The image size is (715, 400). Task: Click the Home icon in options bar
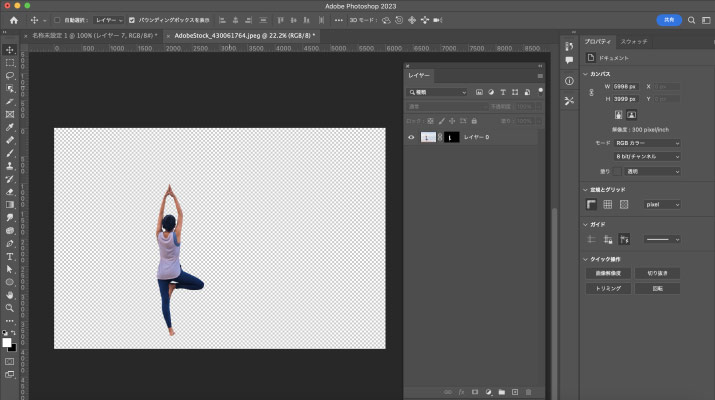pyautogui.click(x=13, y=20)
